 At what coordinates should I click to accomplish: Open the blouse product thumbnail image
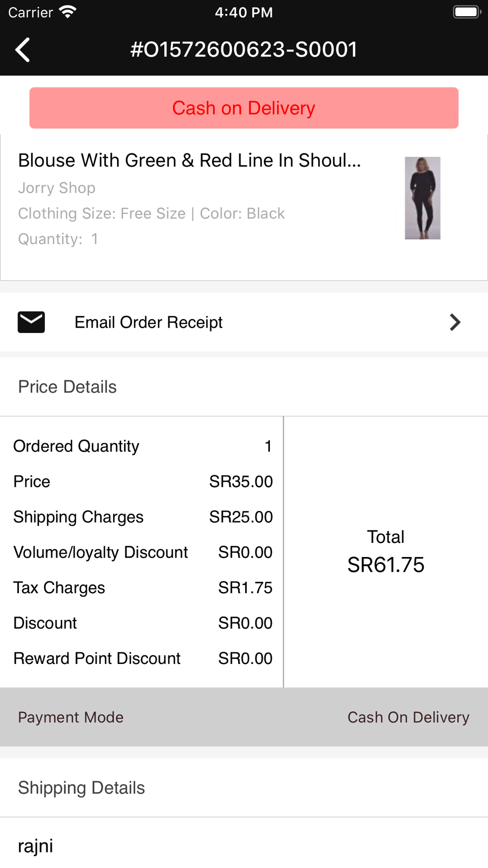pyautogui.click(x=423, y=198)
